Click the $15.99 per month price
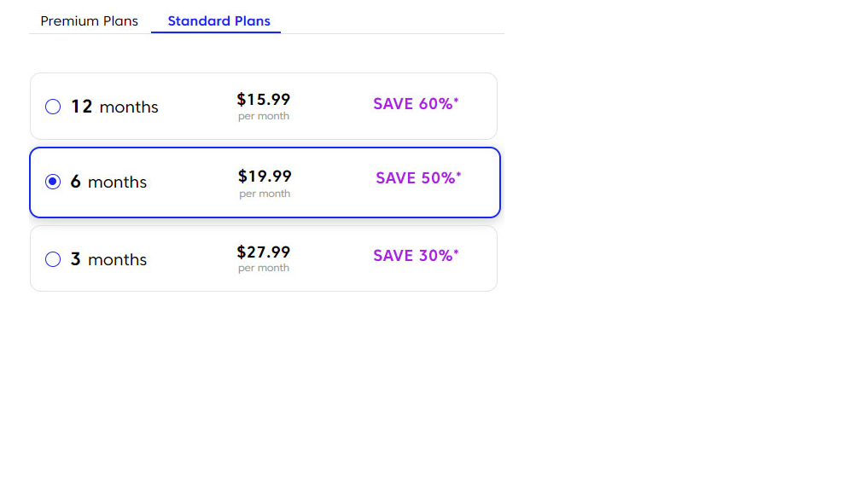The image size is (868, 504). tap(264, 100)
